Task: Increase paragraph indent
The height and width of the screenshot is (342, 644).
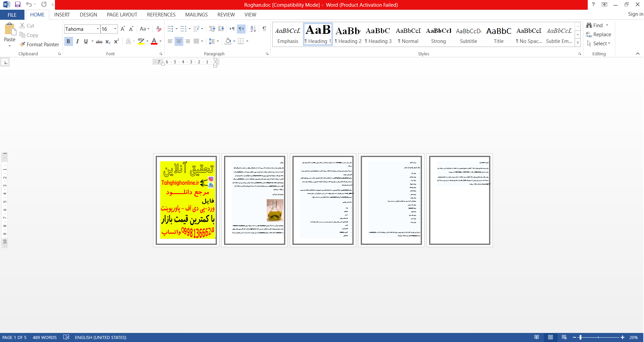Action: click(x=221, y=29)
